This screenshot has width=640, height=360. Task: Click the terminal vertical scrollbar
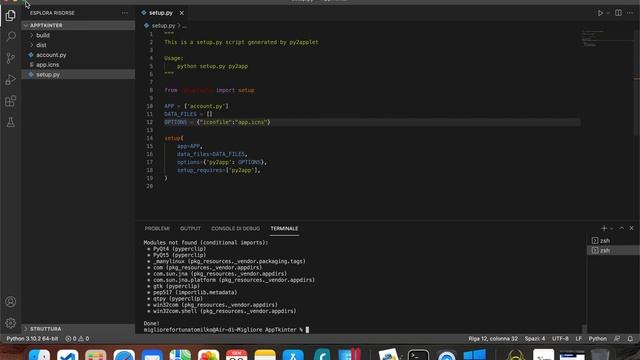pyautogui.click(x=584, y=328)
